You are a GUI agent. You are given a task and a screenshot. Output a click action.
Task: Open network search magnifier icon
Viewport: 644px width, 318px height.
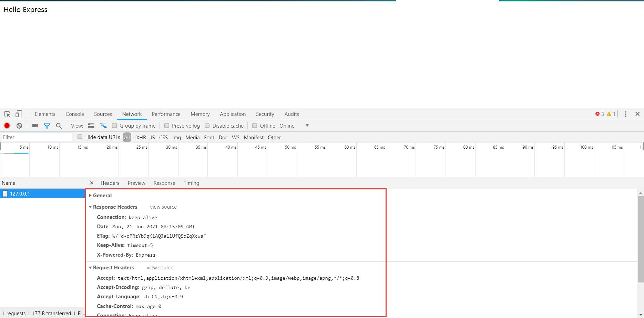(x=59, y=126)
